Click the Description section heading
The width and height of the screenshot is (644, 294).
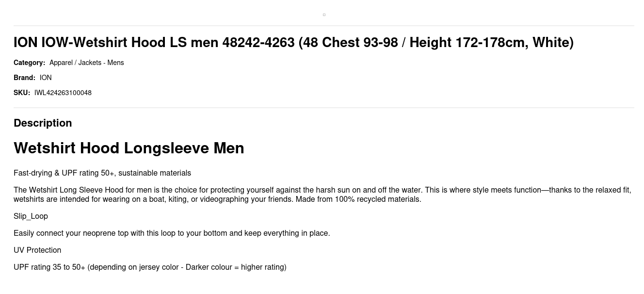click(x=43, y=123)
